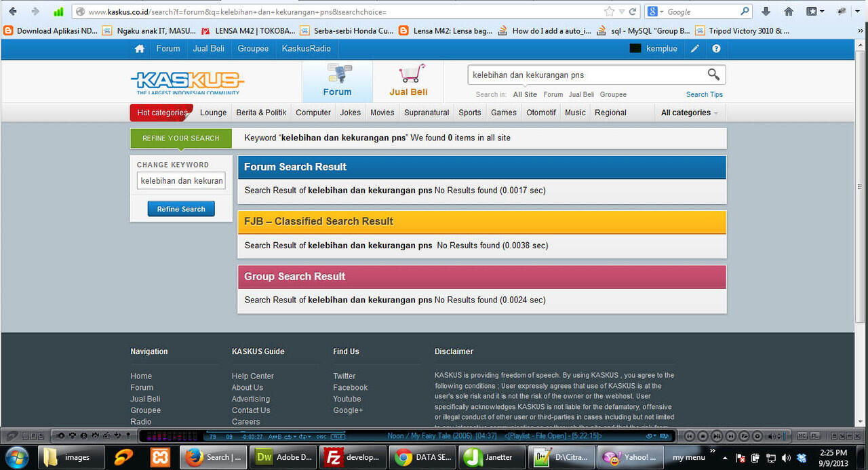This screenshot has height=470, width=868.
Task: Go back with the browser back arrow
Action: click(13, 12)
